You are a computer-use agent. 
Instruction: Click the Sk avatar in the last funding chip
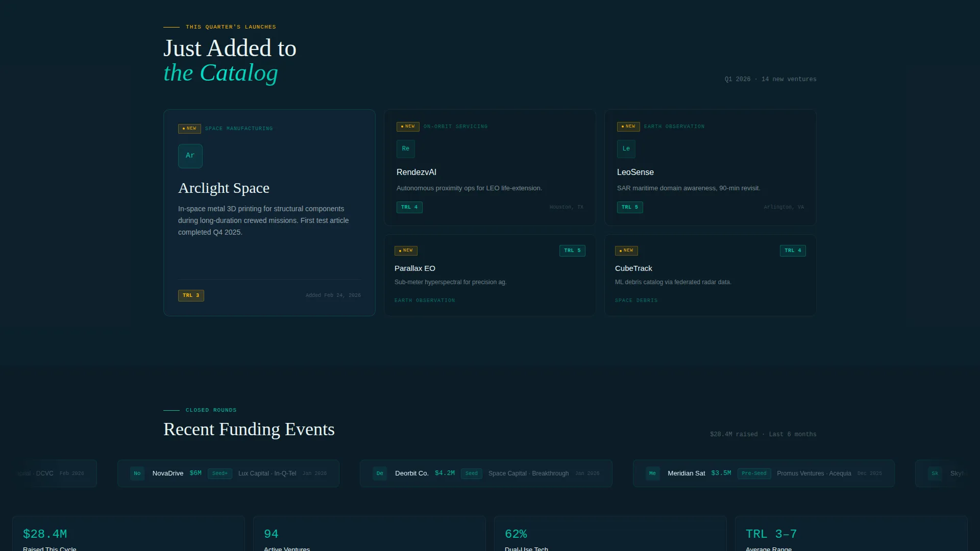(x=935, y=473)
